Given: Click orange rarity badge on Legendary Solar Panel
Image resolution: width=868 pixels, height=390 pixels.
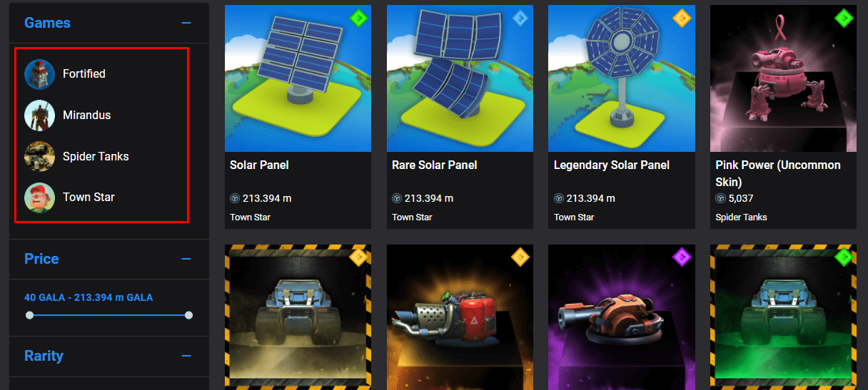Looking at the screenshot, I should [682, 18].
